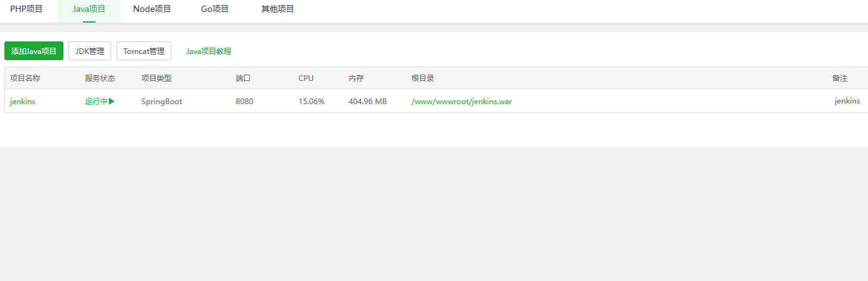Click the 端口 column header
Image resolution: width=868 pixels, height=281 pixels.
point(243,78)
